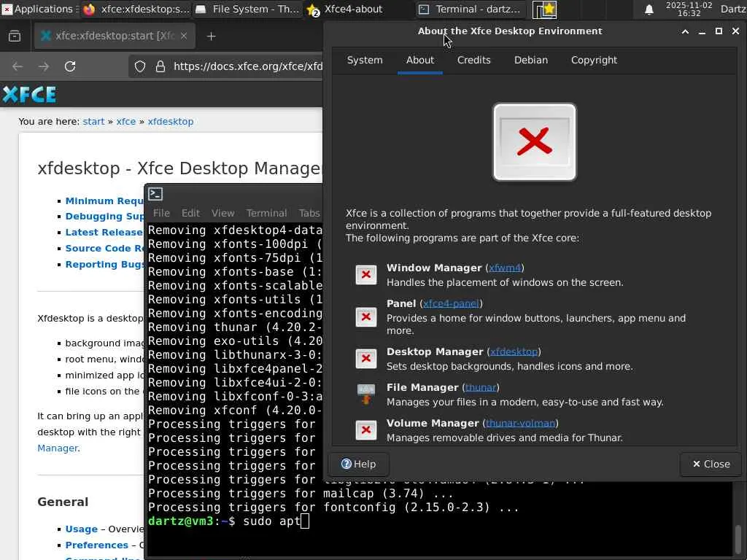This screenshot has height=560, width=747.
Task: Click the site lock icon in address bar
Action: (x=160, y=66)
